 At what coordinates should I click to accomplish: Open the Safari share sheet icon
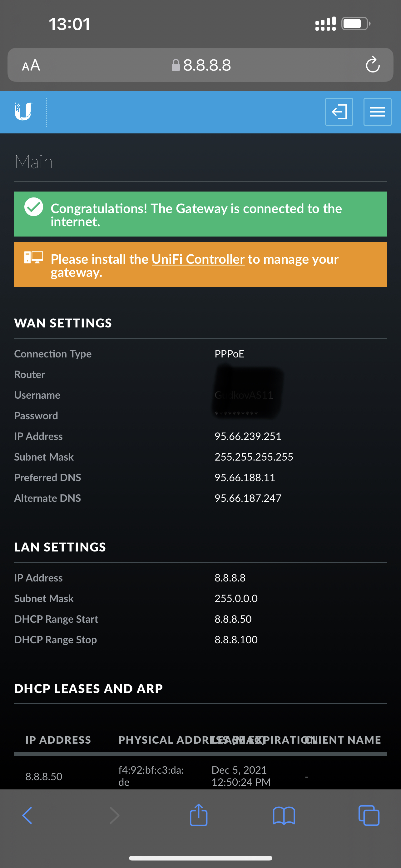[199, 815]
